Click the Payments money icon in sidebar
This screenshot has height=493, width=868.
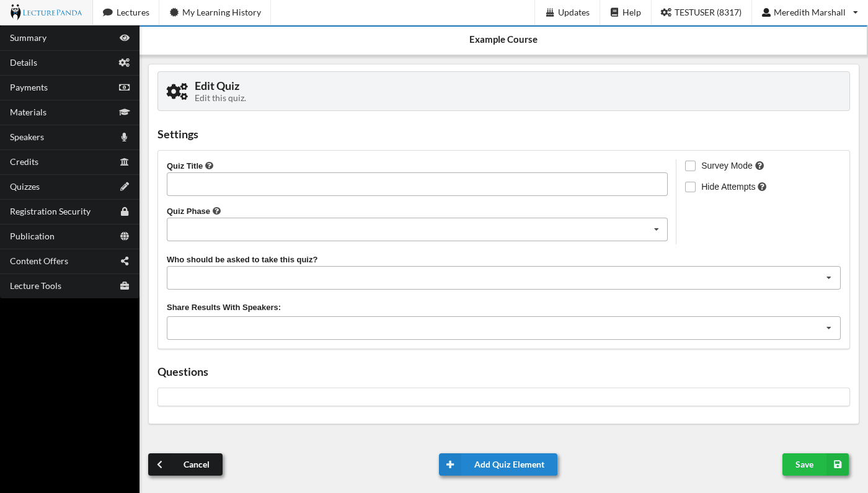(124, 87)
